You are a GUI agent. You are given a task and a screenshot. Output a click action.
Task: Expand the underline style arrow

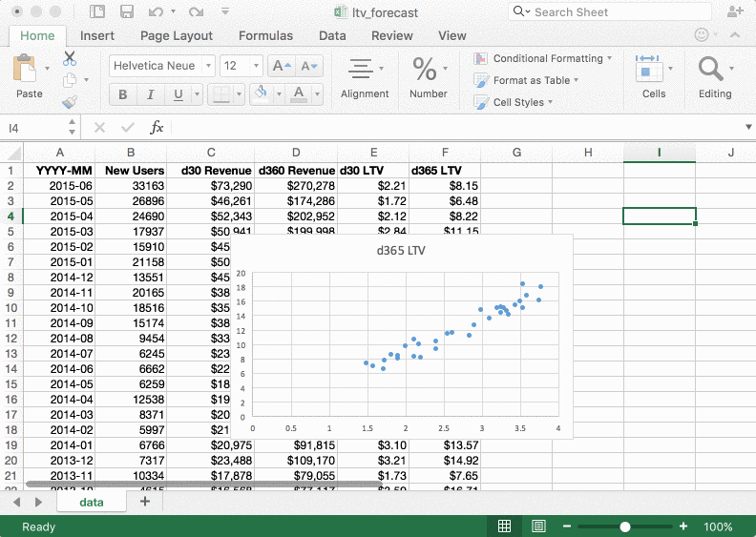(x=197, y=94)
